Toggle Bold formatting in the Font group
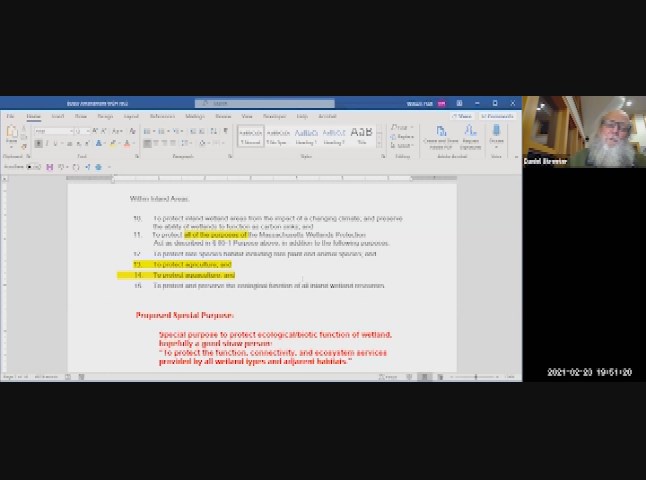Screen dimensions: 646x480 pos(38,144)
